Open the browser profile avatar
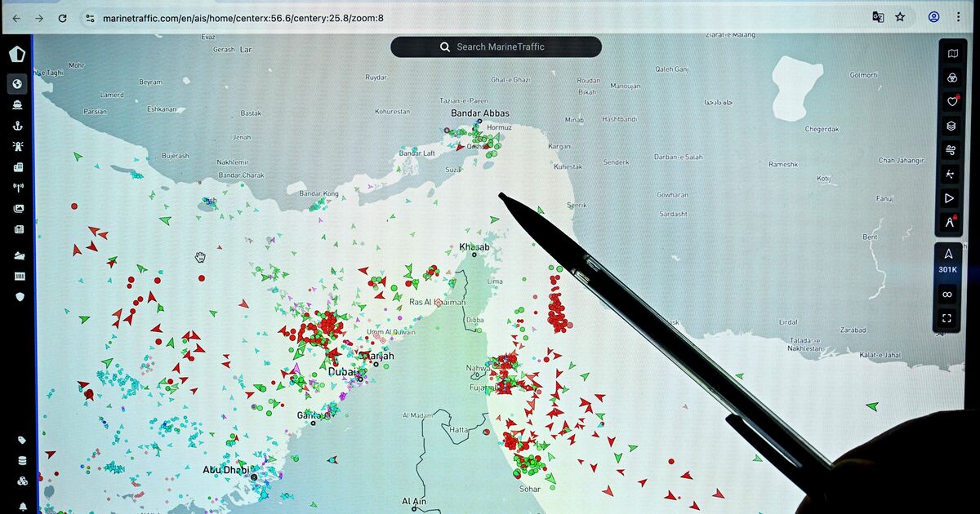Viewport: 980px width, 514px height. point(934,17)
